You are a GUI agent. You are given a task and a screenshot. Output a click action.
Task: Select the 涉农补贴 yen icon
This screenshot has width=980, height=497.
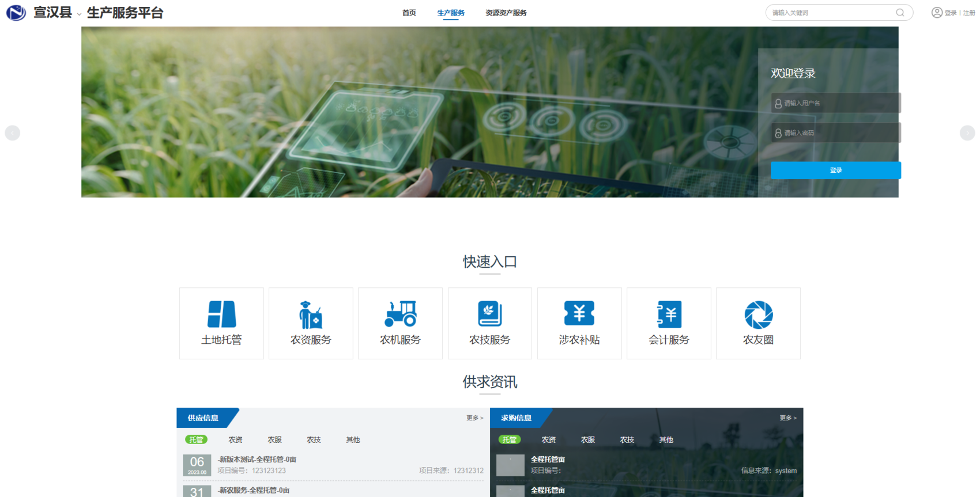pos(579,314)
